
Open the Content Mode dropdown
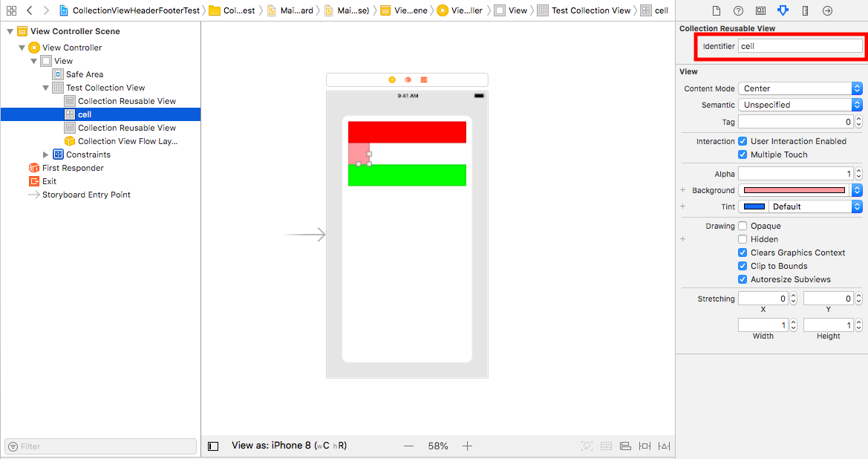800,88
